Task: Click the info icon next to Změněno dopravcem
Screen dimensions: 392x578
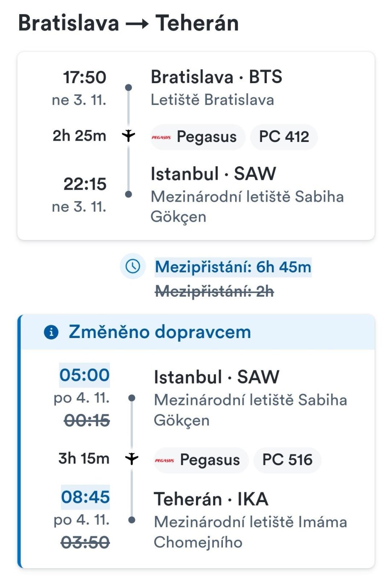Action: click(x=51, y=332)
